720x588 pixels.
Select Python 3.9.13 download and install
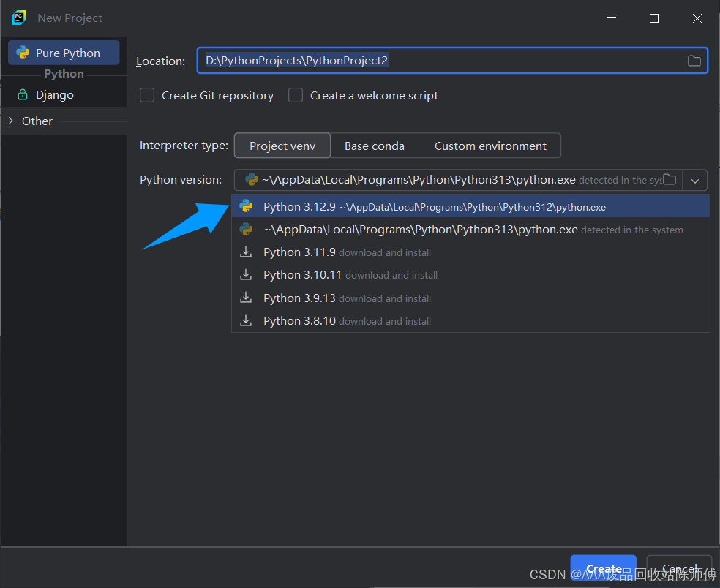[x=470, y=298]
